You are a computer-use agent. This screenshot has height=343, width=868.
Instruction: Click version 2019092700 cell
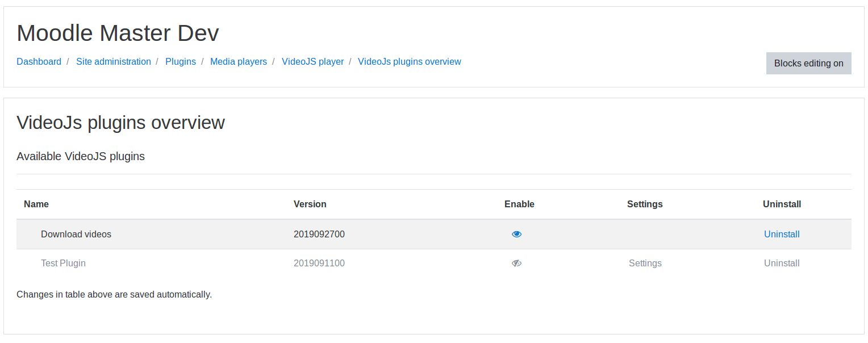(319, 234)
